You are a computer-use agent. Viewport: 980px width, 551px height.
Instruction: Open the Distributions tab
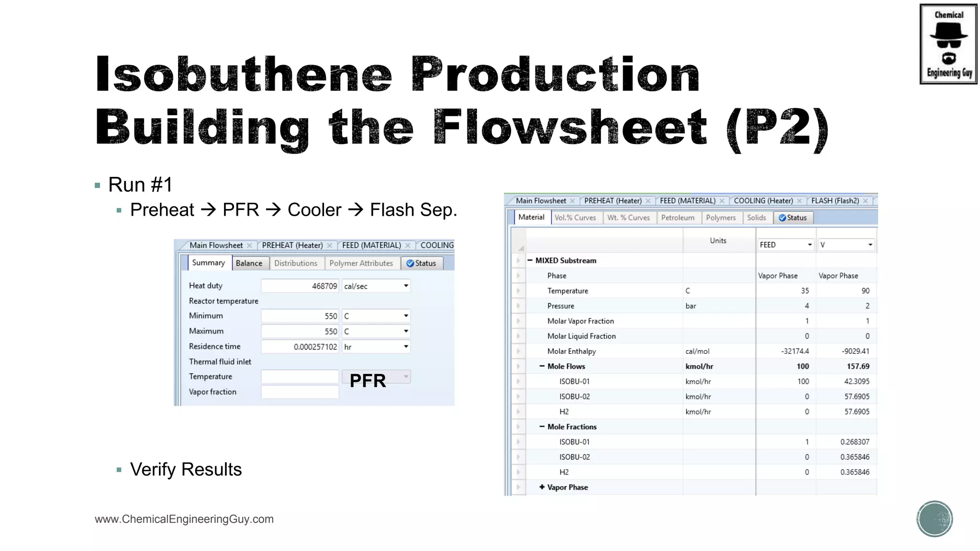[296, 263]
